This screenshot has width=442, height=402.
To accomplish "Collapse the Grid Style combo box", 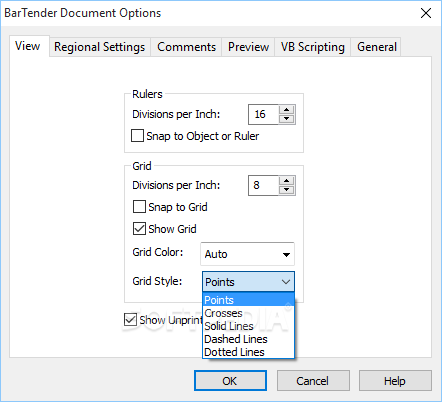I will (248, 282).
